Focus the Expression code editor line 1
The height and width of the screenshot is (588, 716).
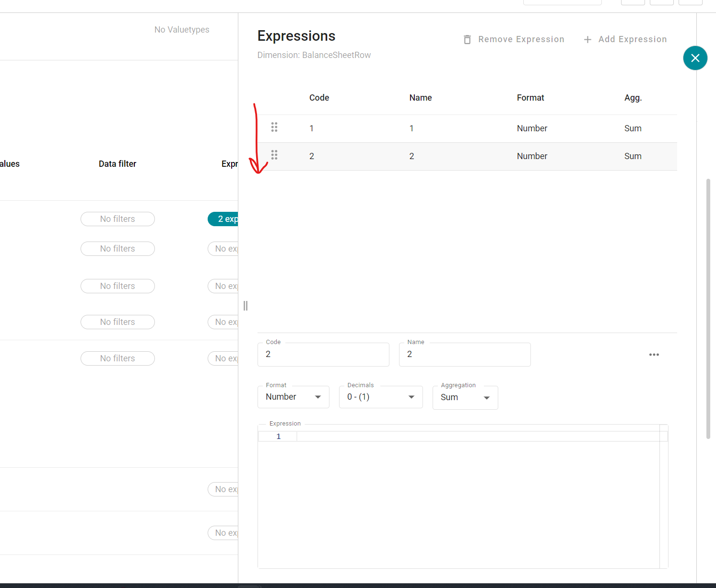477,437
